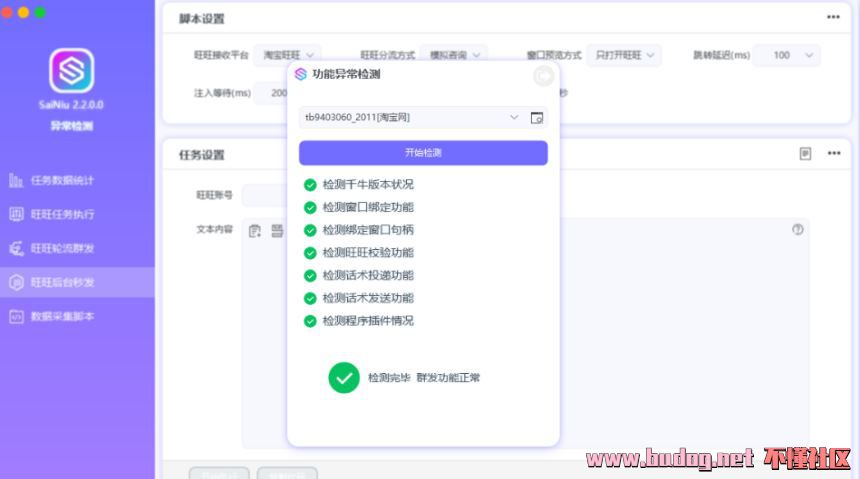Click the 检测千牛版本状况 green check
Viewport: 860px width, 479px height.
[310, 185]
